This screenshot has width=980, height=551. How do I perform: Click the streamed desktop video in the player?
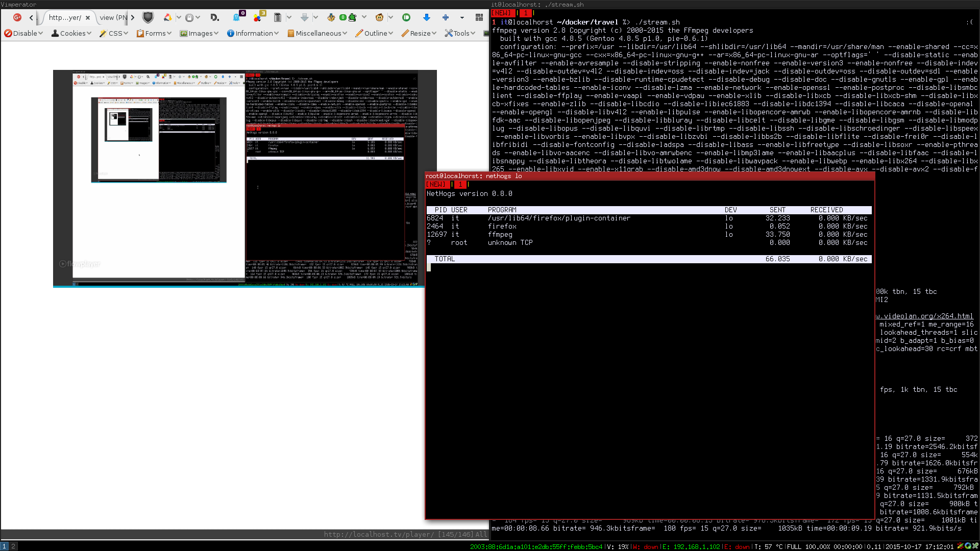pos(245,178)
